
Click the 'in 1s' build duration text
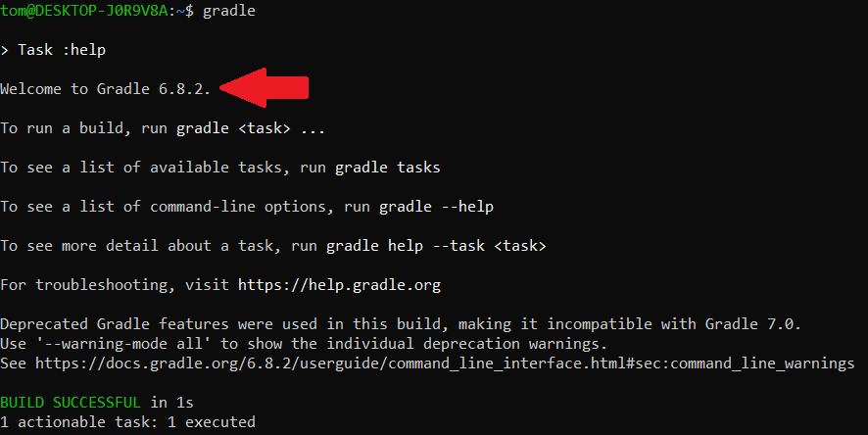pyautogui.click(x=172, y=403)
